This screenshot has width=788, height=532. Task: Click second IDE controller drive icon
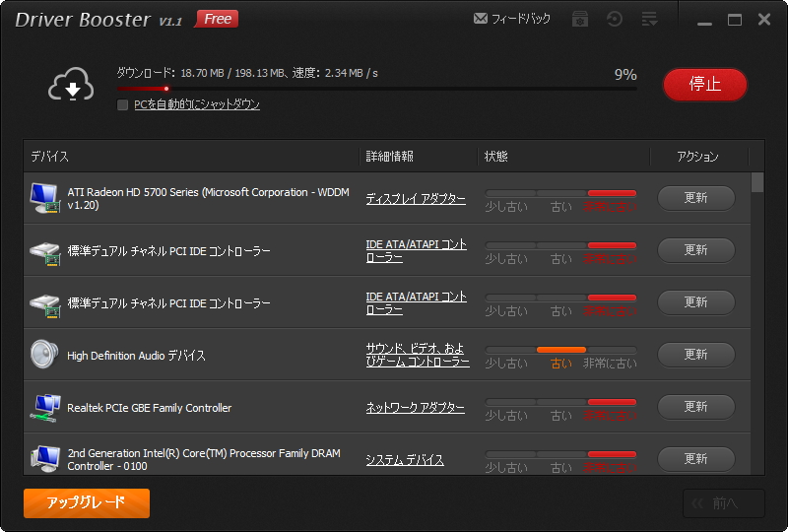[45, 305]
